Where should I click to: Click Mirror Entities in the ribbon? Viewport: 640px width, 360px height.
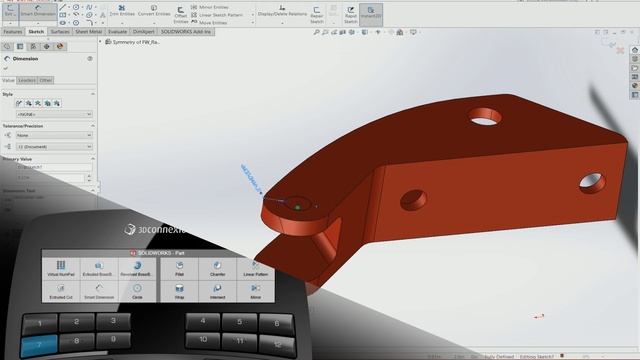(210, 7)
